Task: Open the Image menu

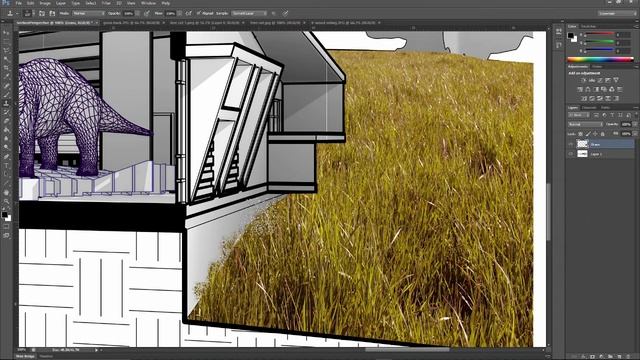Action: point(45,3)
